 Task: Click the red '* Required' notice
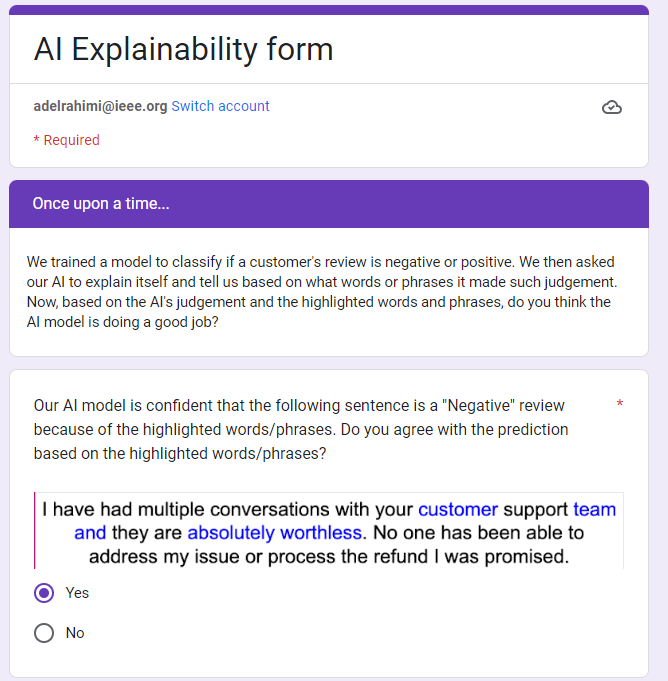[x=66, y=140]
